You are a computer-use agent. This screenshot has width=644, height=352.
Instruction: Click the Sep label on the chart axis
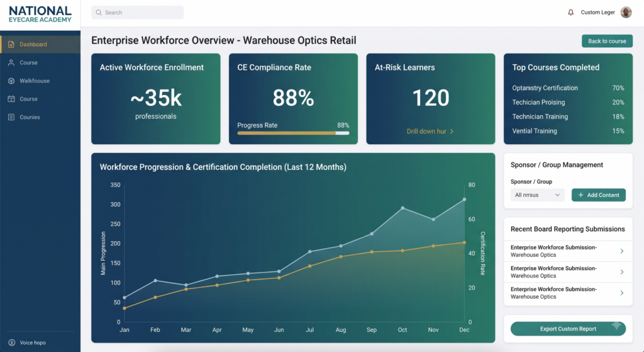[x=371, y=330]
